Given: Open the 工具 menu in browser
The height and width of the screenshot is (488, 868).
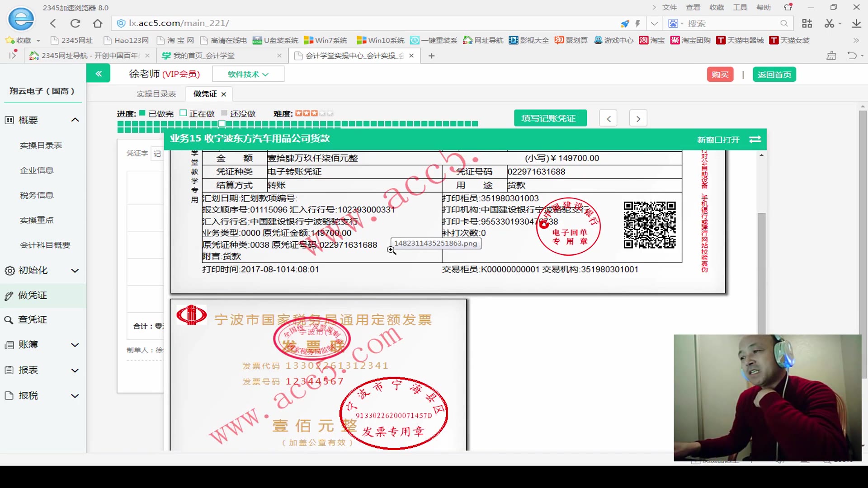Looking at the screenshot, I should pyautogui.click(x=740, y=7).
